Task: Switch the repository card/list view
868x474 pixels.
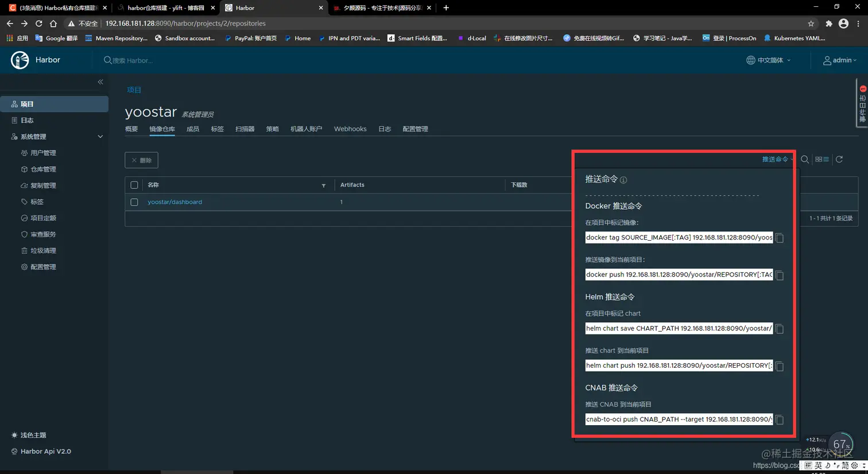Action: point(822,159)
